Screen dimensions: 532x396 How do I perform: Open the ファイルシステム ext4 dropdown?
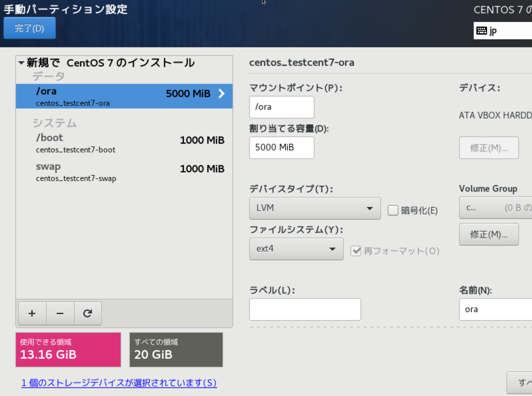pos(297,249)
